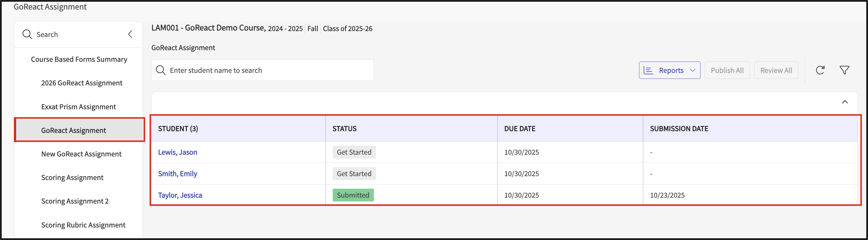
Task: Open Lewis, Jason student link
Action: pos(178,152)
